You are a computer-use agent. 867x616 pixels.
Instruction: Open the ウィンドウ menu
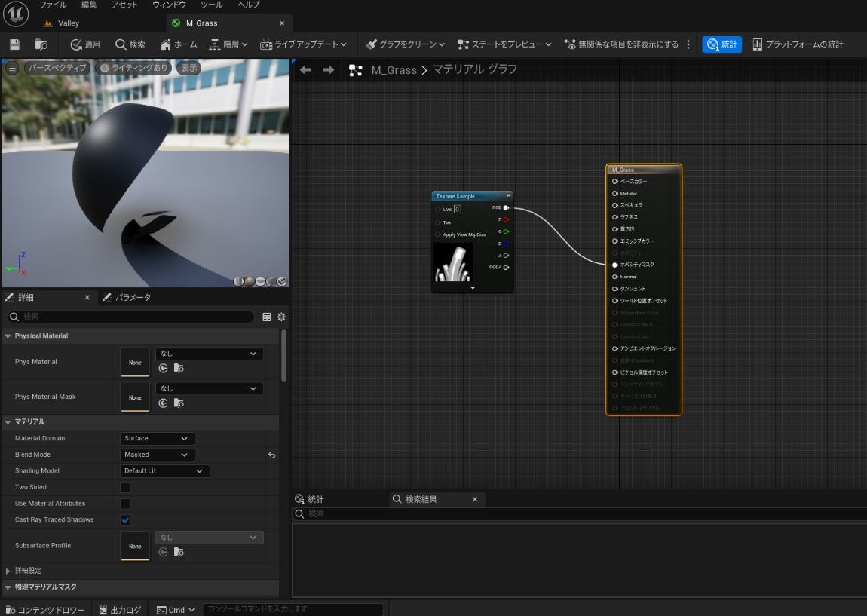click(x=169, y=5)
